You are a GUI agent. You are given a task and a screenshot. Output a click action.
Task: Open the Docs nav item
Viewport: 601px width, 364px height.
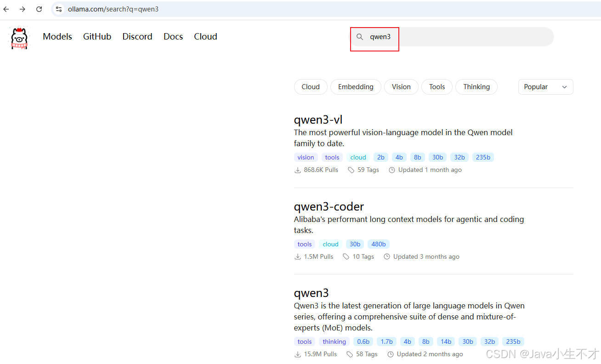[x=173, y=37]
